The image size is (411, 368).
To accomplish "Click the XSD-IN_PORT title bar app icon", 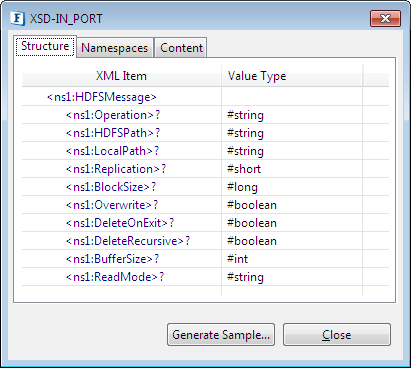I will (x=17, y=18).
